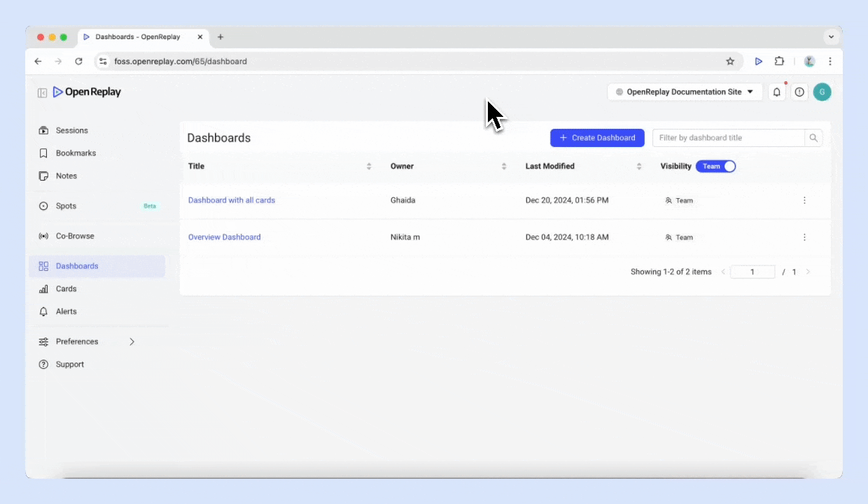Open Co-Browse in the sidebar
The height and width of the screenshot is (504, 868).
97,236
